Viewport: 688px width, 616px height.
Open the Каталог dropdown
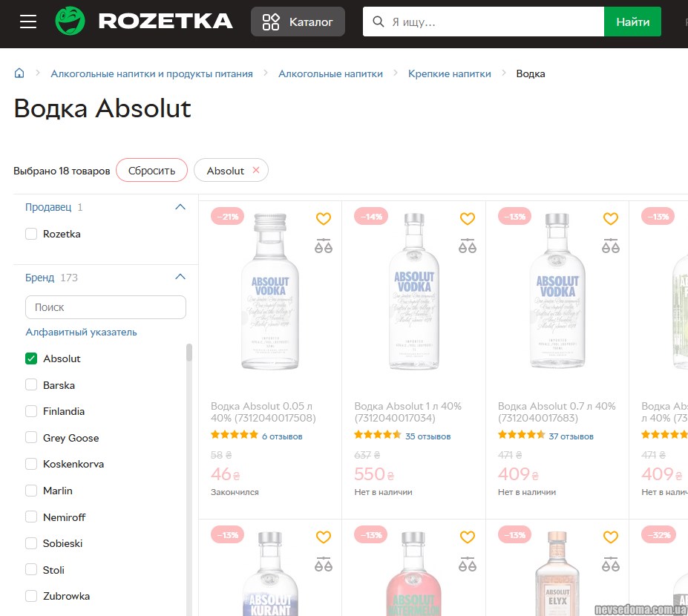click(x=298, y=22)
